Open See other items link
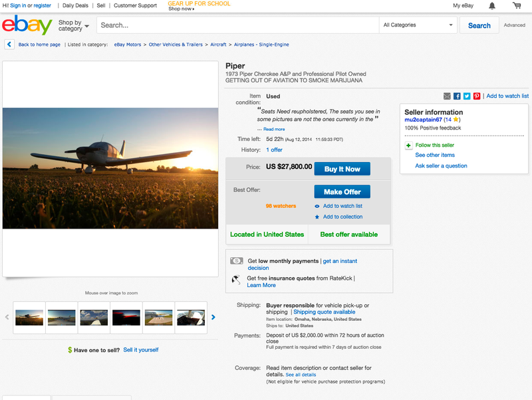The height and width of the screenshot is (400, 532). click(435, 155)
